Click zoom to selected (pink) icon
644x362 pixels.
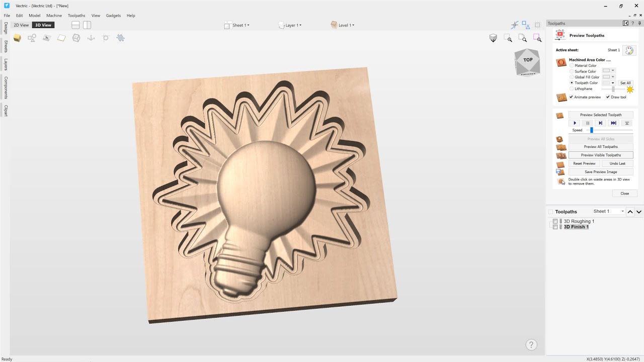coord(537,38)
